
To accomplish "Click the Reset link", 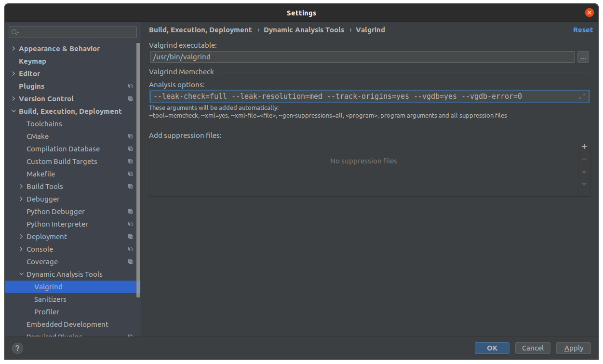I will pos(583,30).
